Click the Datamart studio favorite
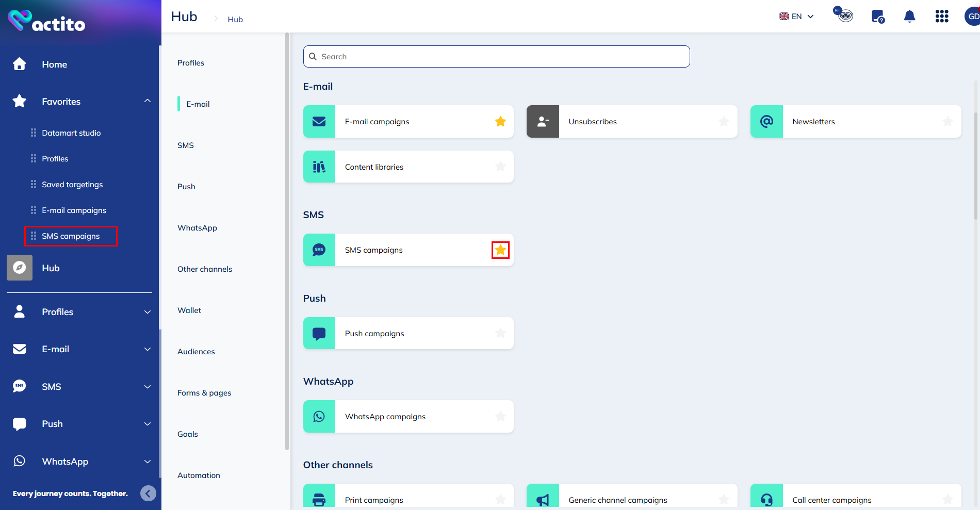The width and height of the screenshot is (980, 510). [x=71, y=133]
